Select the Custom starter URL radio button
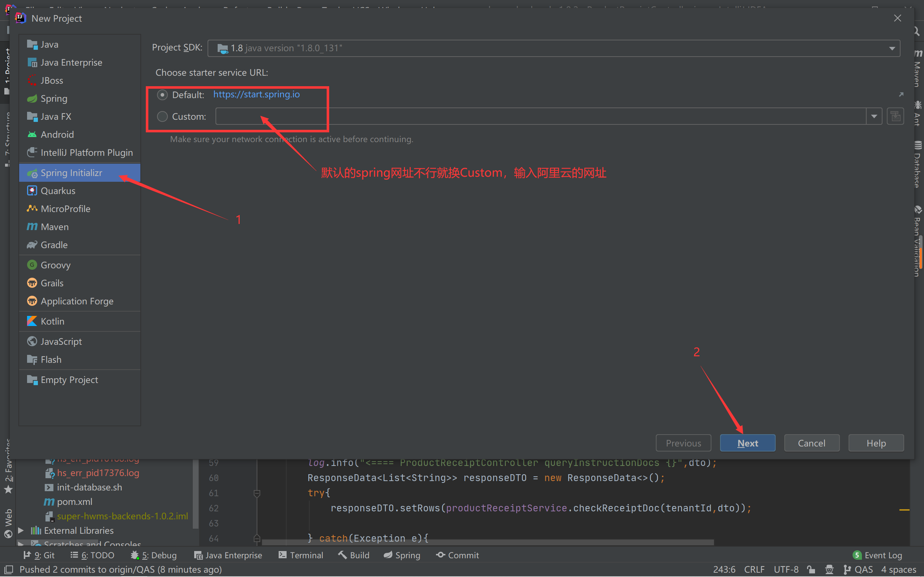The height and width of the screenshot is (577, 924). pos(162,116)
